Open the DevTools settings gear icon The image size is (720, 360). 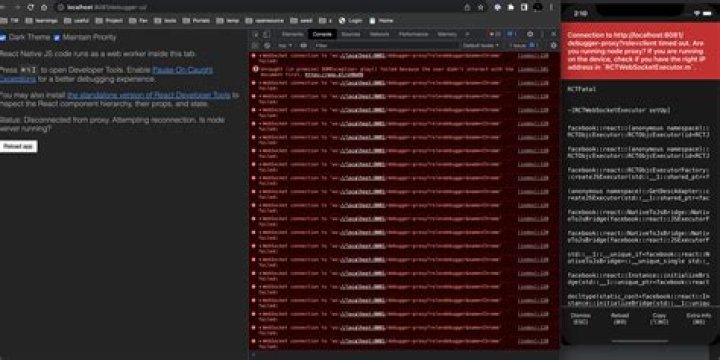530,34
